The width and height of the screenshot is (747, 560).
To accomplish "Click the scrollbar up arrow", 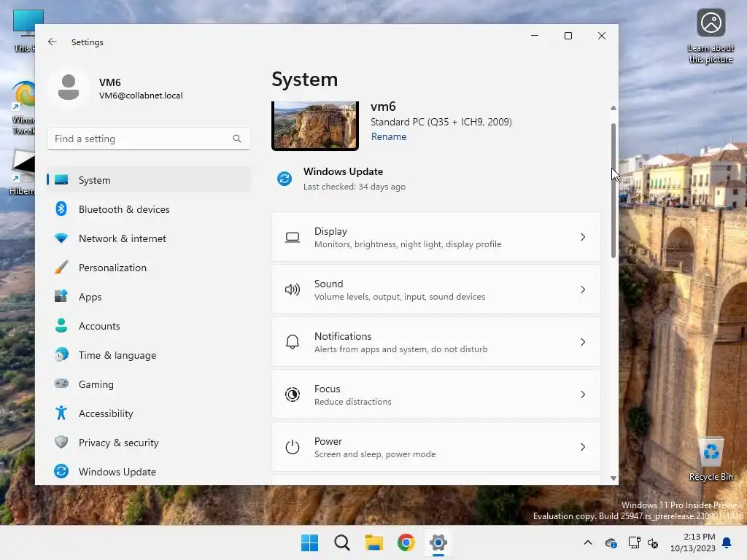I will (613, 108).
